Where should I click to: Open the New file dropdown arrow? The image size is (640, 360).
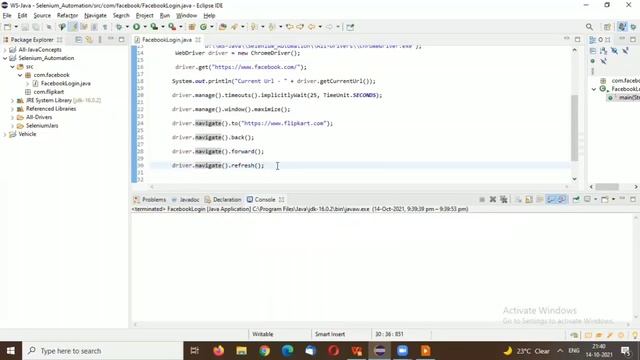pyautogui.click(x=16, y=27)
